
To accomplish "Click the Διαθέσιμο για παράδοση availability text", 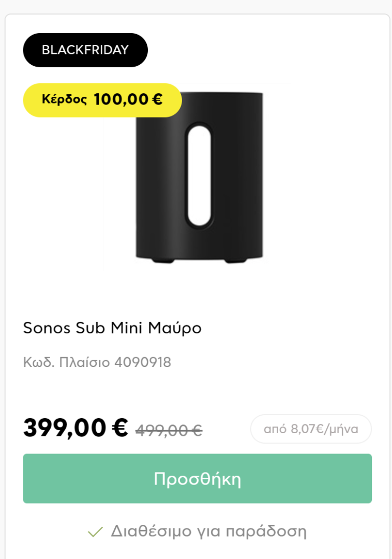I will [x=208, y=532].
